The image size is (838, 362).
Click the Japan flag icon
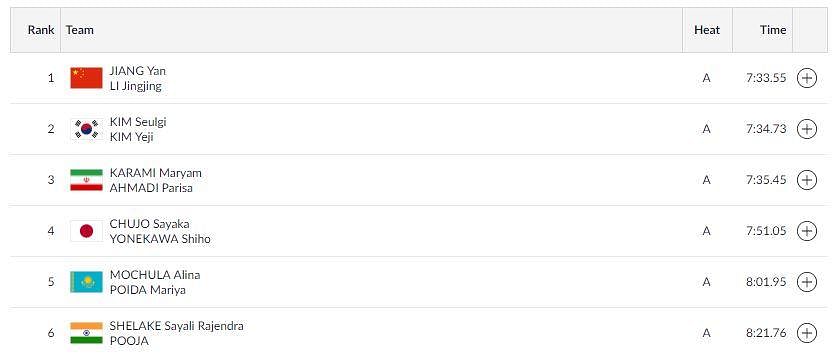(87, 231)
